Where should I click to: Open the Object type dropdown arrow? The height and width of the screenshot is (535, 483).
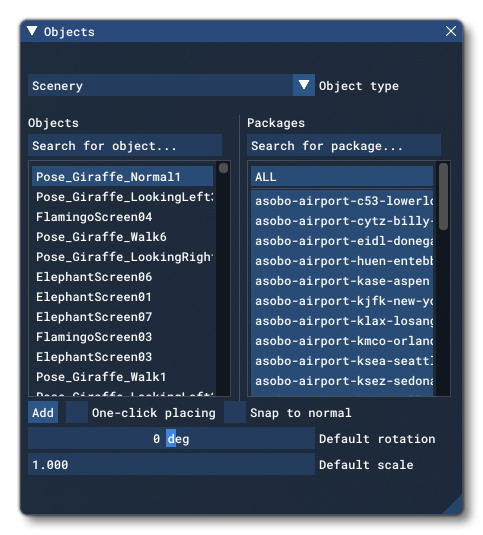(304, 85)
